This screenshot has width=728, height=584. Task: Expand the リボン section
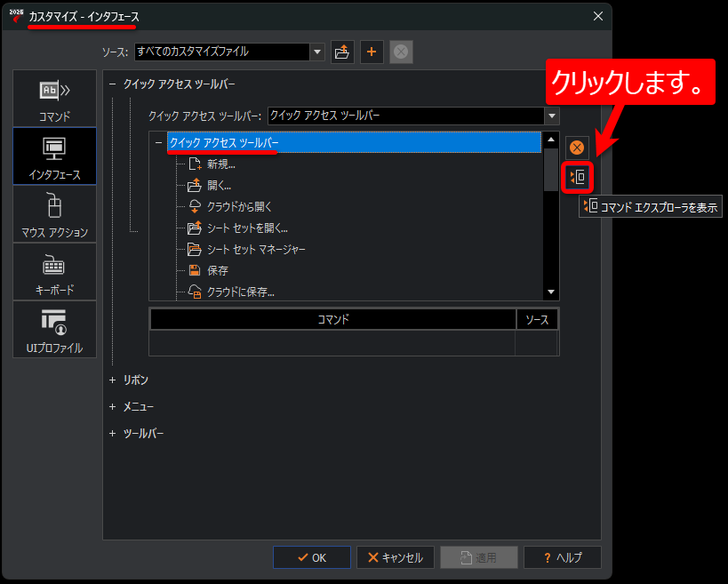point(112,380)
